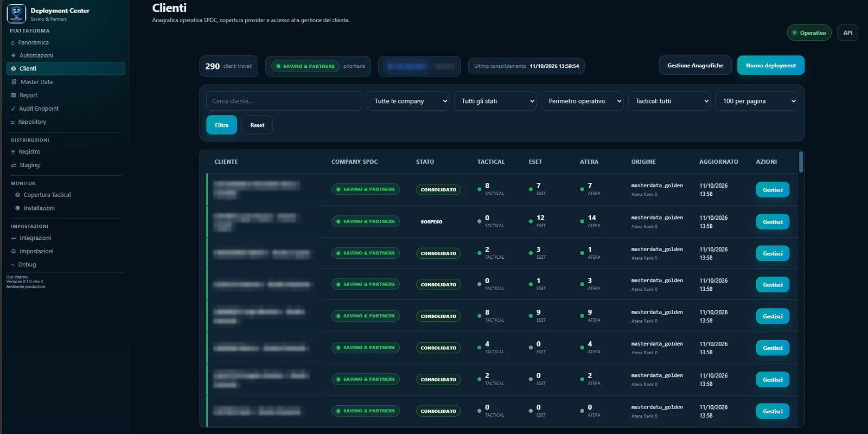Click the Deployment Center logo icon
868x434 pixels.
pos(16,14)
